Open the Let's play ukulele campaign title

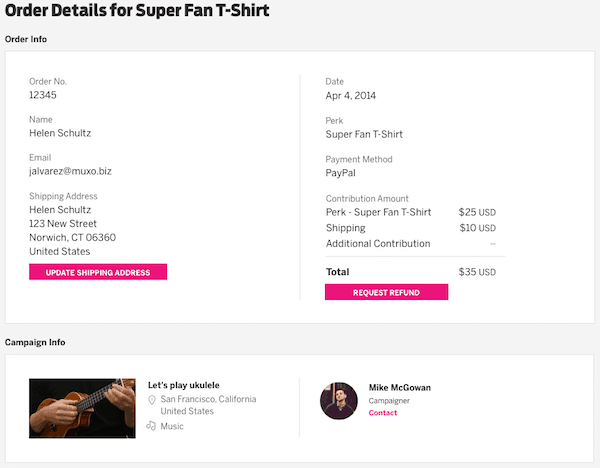(x=183, y=385)
